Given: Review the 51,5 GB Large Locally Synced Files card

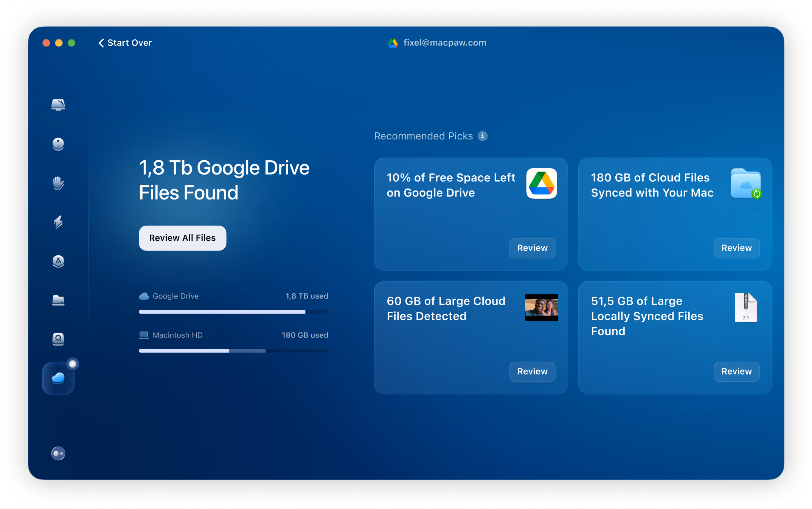Looking at the screenshot, I should (736, 372).
